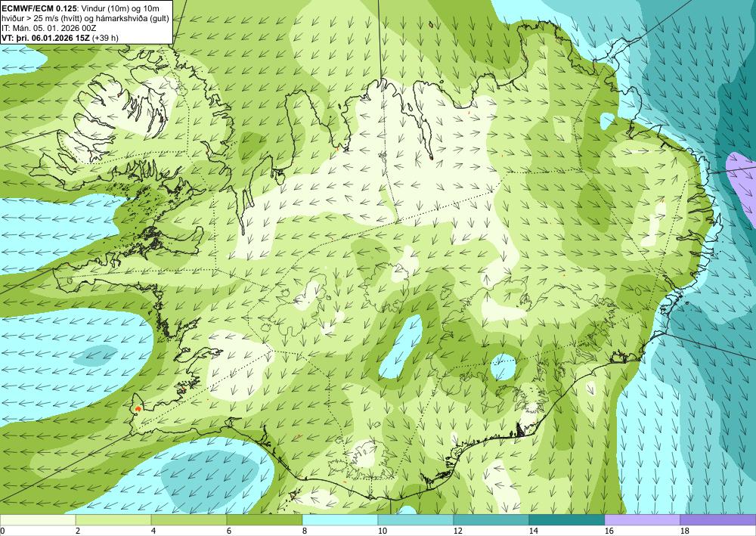
Task: Choose the cyan 10–12 m/s legend swatch
Action: click(x=416, y=520)
